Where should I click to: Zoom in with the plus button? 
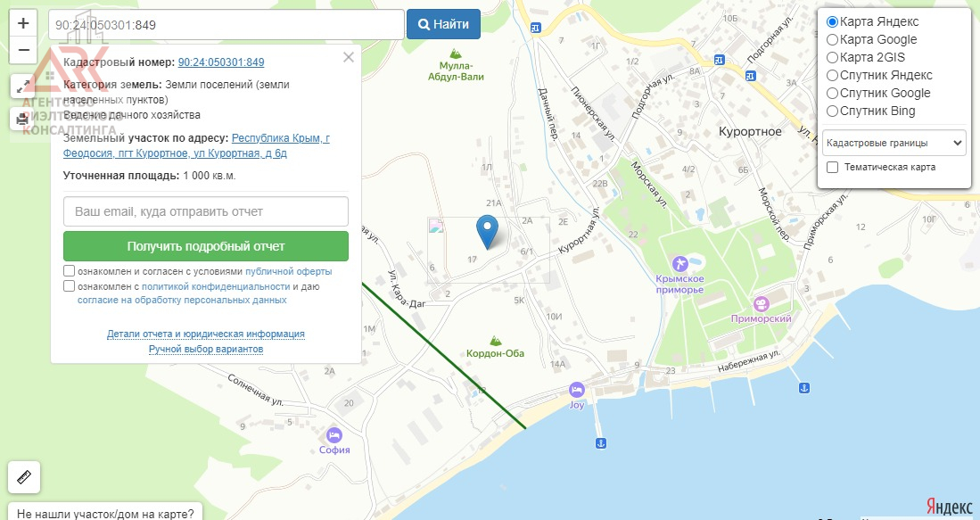[23, 24]
